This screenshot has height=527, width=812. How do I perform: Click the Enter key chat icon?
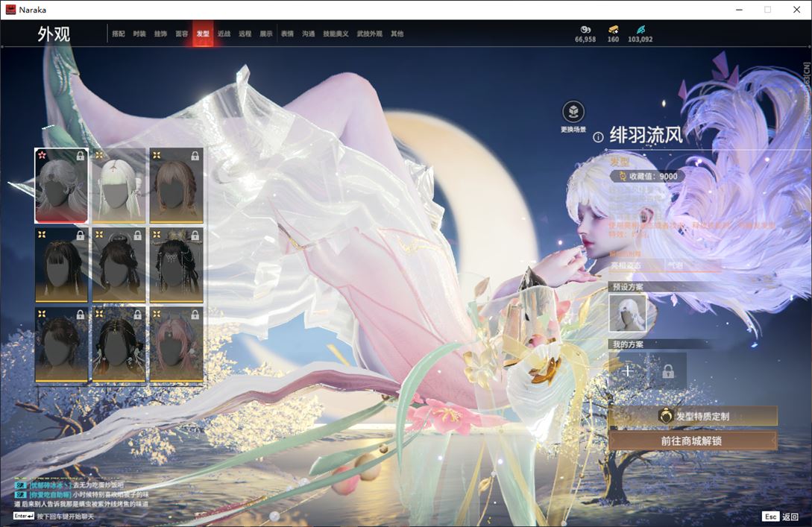click(24, 516)
